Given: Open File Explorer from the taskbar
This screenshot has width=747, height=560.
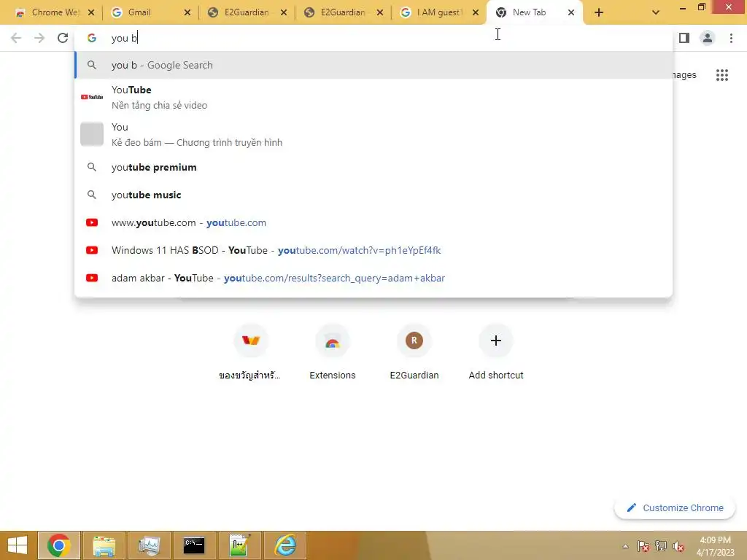Looking at the screenshot, I should 104,545.
